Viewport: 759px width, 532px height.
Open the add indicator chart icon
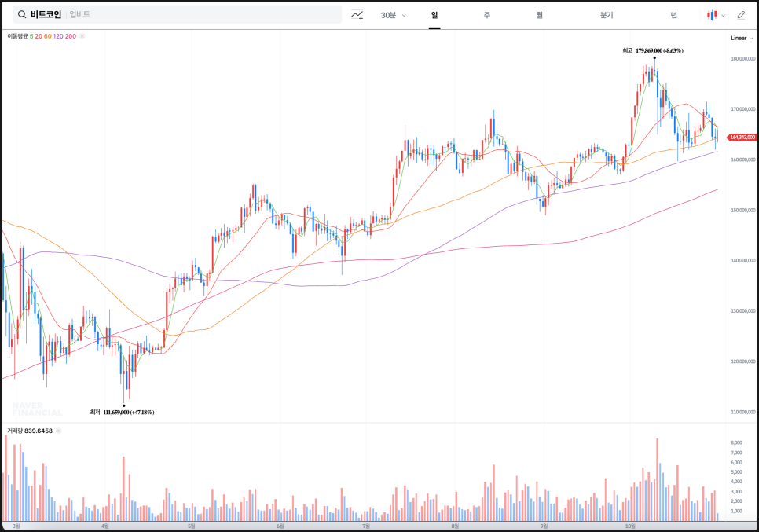point(357,15)
